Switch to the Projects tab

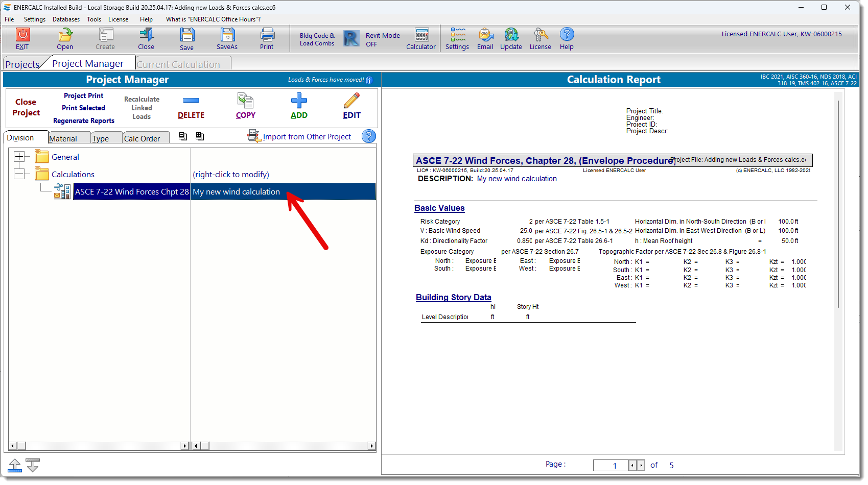click(x=22, y=64)
